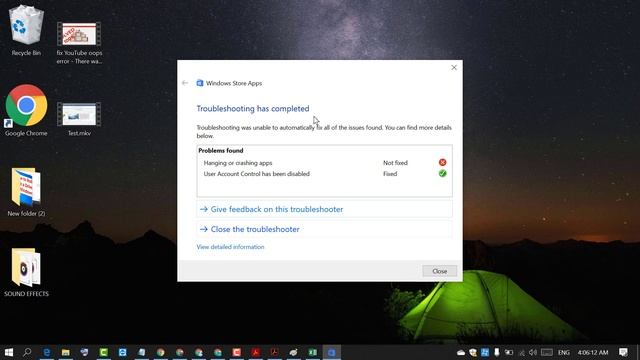The image size is (640, 360).
Task: Click the Close button at dialog bottom
Action: point(440,271)
